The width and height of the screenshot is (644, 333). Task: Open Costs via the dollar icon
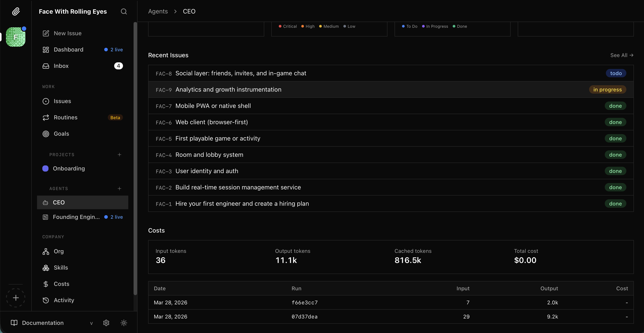pos(46,284)
